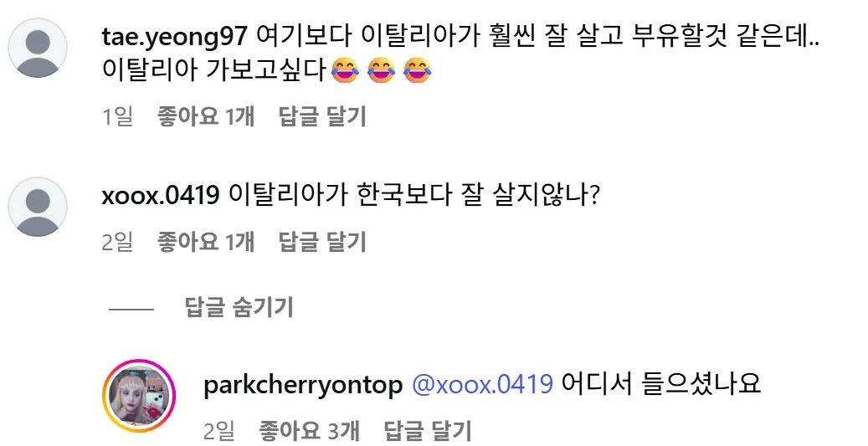Open xoox.0419's gray profile avatar

[x=38, y=207]
